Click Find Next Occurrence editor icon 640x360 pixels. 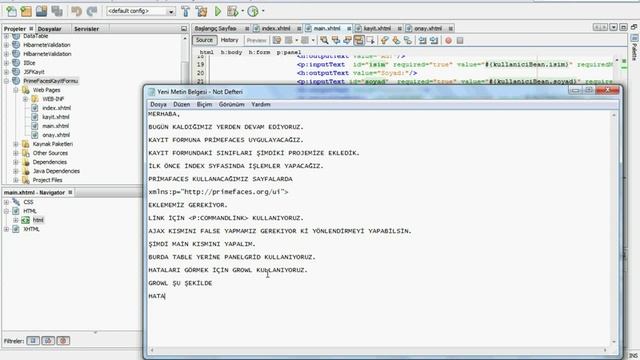(x=347, y=40)
